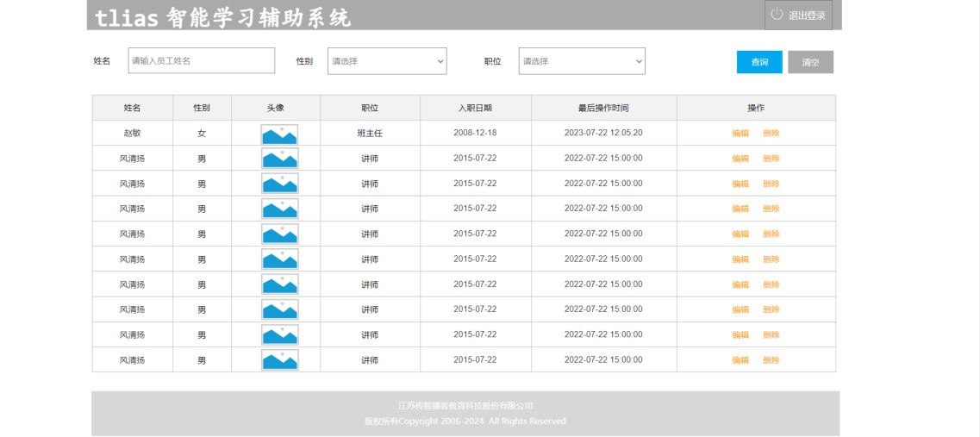Screen dimensions: 980x437
Task: Click the 删除 link in 赵敏's row
Action: [x=771, y=133]
